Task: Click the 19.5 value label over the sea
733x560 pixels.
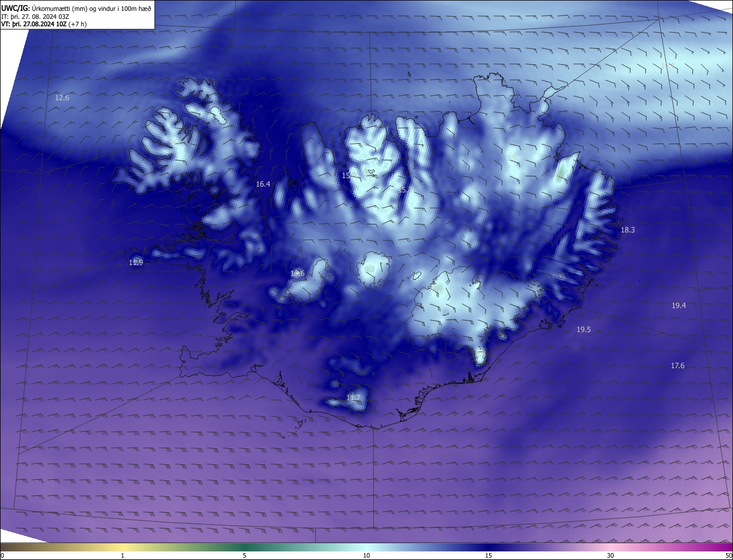Action: [x=584, y=330]
